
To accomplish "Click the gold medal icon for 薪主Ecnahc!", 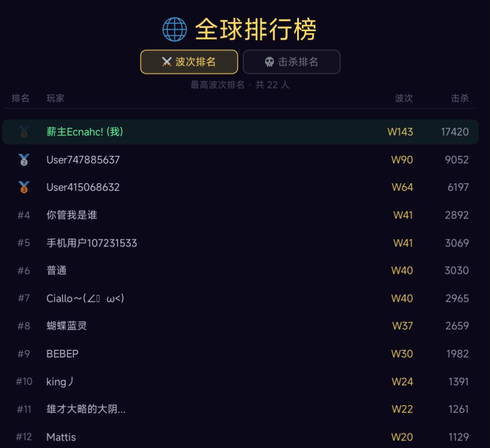I will (24, 132).
